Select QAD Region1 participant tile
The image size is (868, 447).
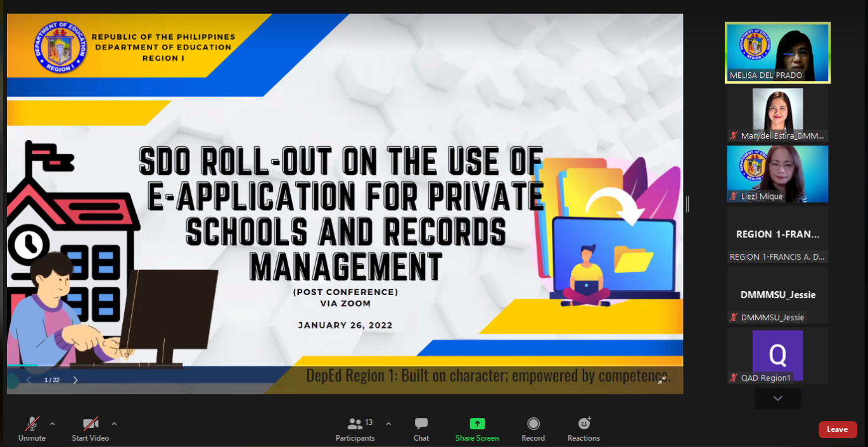coord(778,355)
